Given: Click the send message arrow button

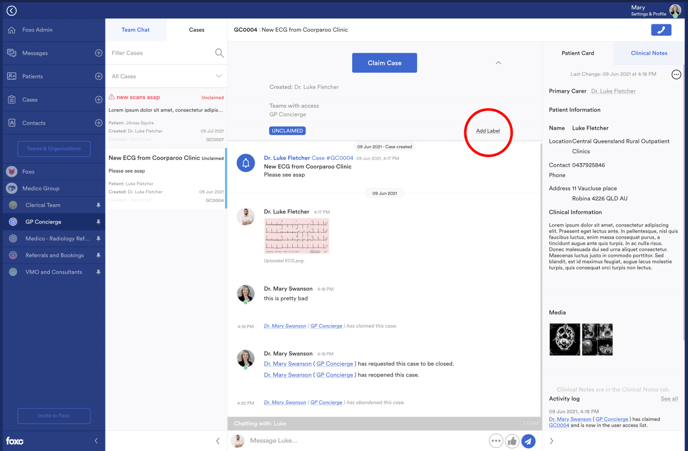Looking at the screenshot, I should click(529, 441).
